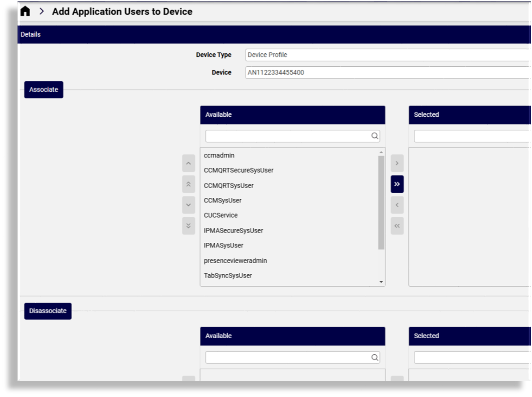Click the move-down arrow in Associate list
Viewport: 532px width, 397px height.
click(188, 205)
